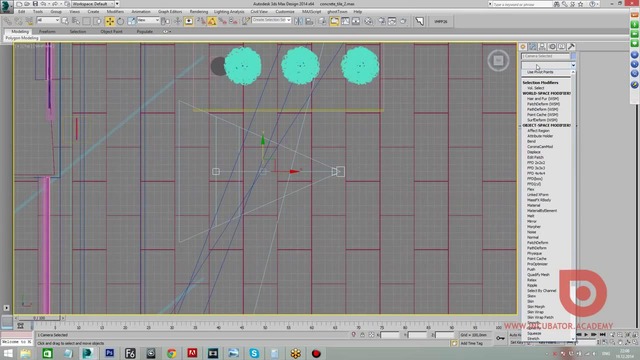This screenshot has width=640, height=360.
Task: Click the time slider 0 / 100 handle
Action: (39, 318)
